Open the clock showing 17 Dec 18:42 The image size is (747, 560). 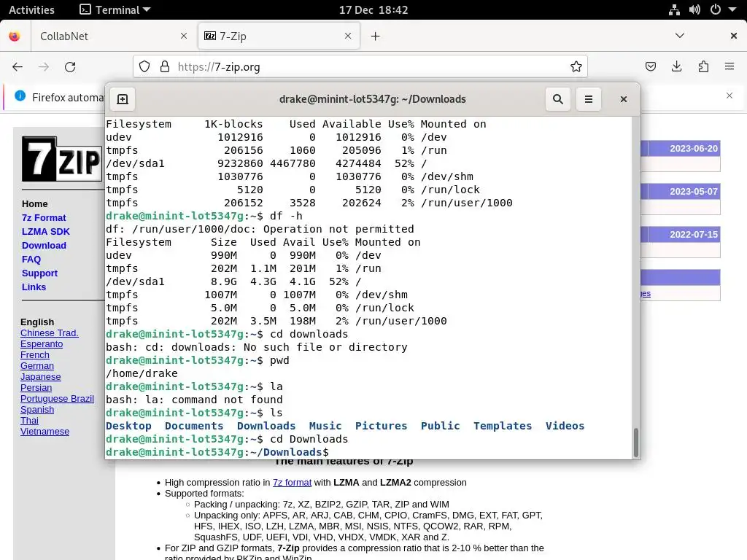[x=373, y=9]
